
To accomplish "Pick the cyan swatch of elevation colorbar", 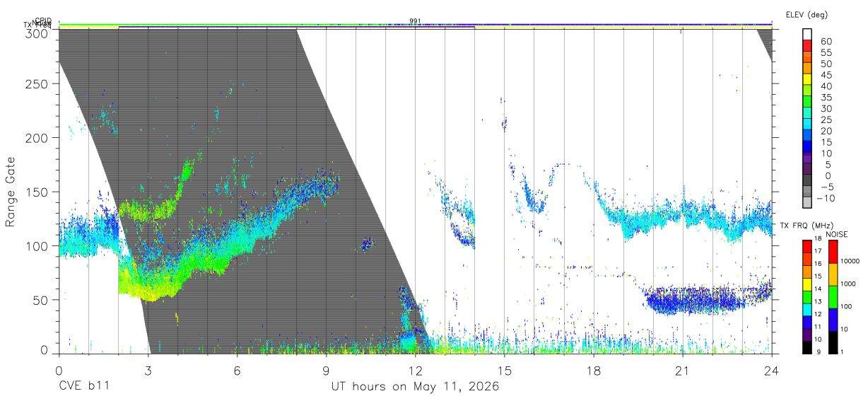I will coord(807,124).
